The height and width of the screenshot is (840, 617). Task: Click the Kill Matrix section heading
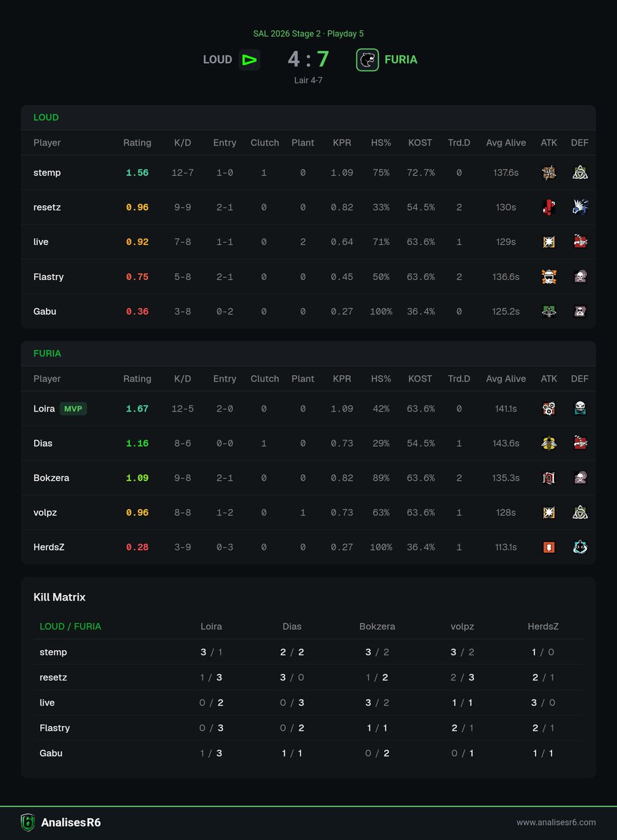tap(59, 597)
